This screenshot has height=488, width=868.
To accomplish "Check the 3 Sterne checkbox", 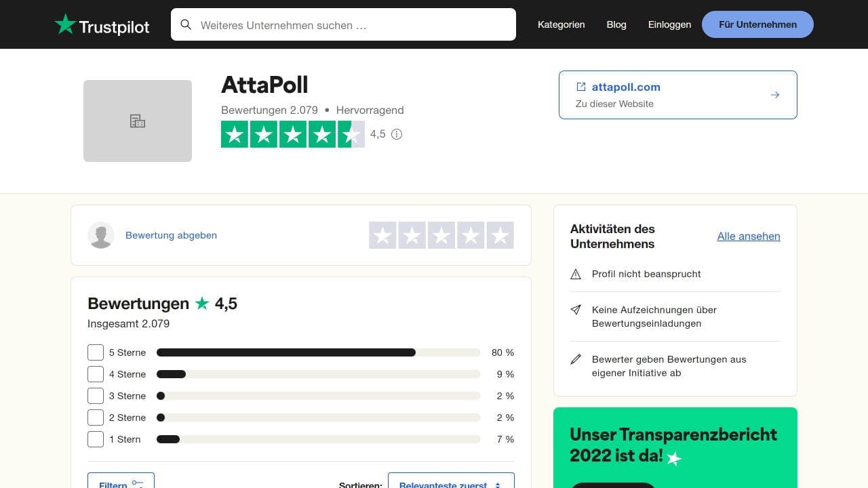I will coord(96,396).
